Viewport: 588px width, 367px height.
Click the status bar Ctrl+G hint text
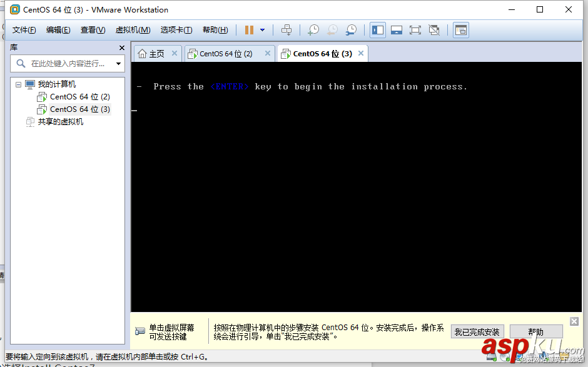[107, 356]
